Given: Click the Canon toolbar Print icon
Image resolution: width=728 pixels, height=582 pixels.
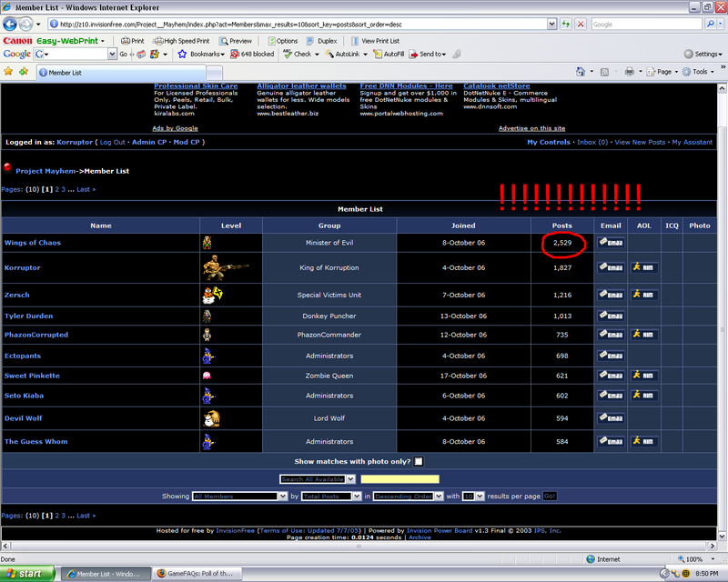Looking at the screenshot, I should pos(132,41).
